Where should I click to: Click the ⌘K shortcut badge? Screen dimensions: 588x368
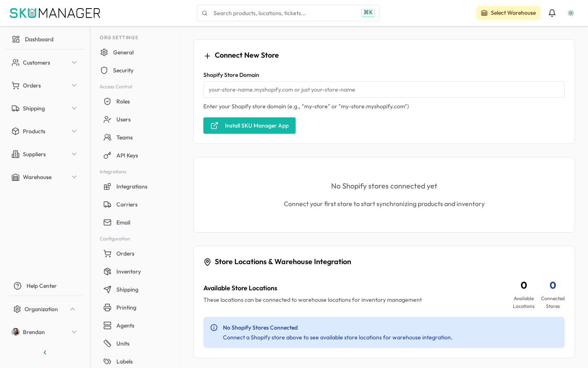[x=368, y=13]
